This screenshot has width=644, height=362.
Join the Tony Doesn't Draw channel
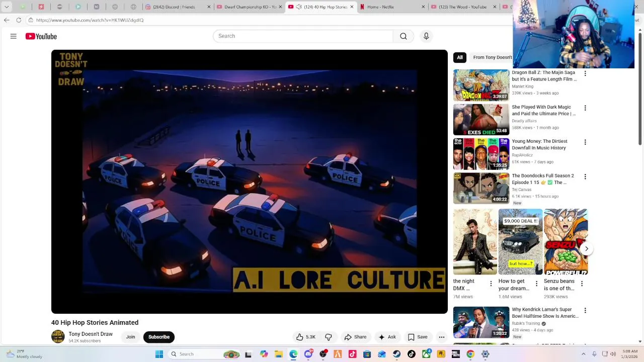[130, 337]
